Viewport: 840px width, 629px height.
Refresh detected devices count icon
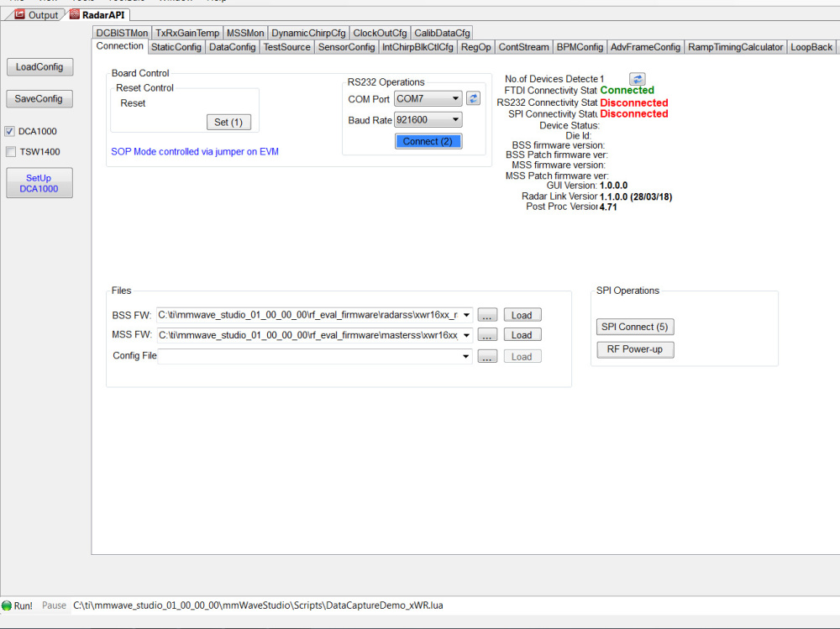(637, 79)
